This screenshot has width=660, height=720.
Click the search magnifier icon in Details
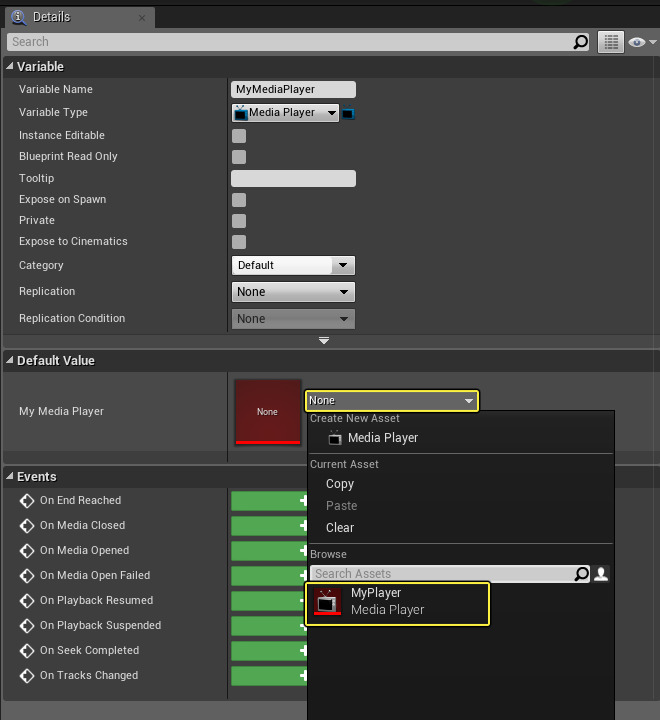tap(581, 42)
